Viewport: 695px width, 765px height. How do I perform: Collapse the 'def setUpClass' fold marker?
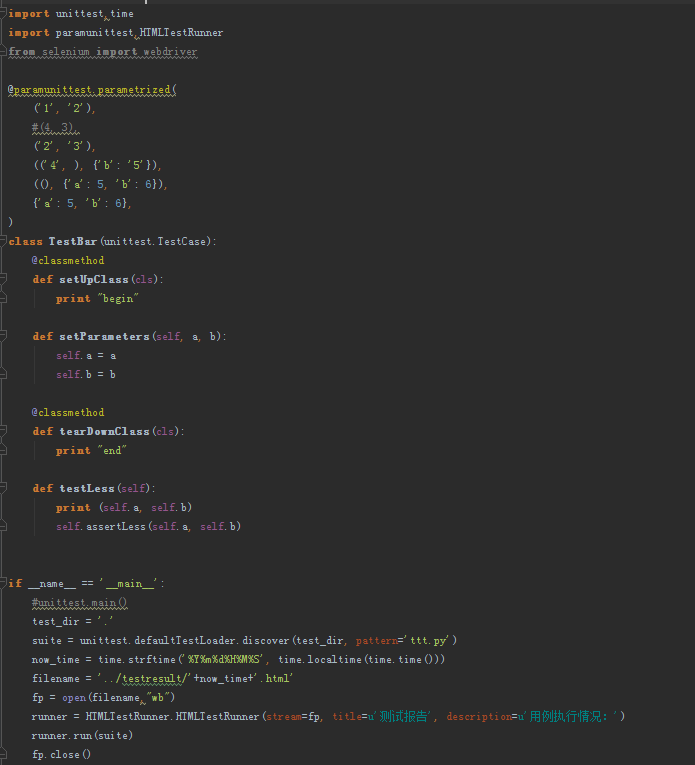coord(3,279)
